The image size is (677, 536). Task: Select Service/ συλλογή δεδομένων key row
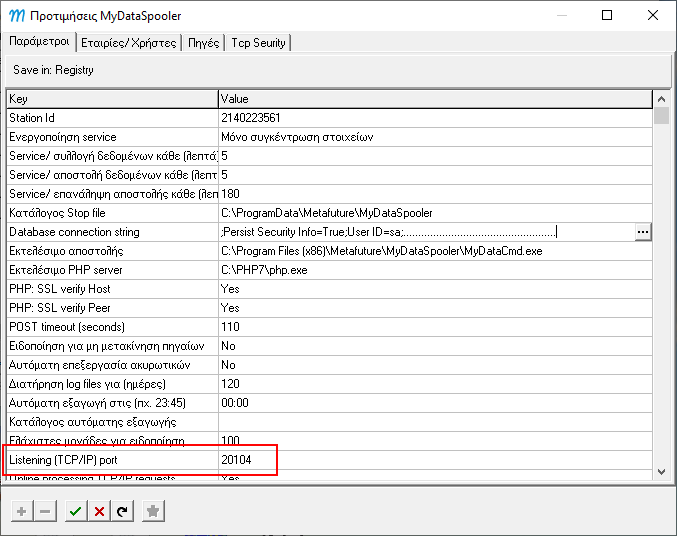[x=112, y=156]
